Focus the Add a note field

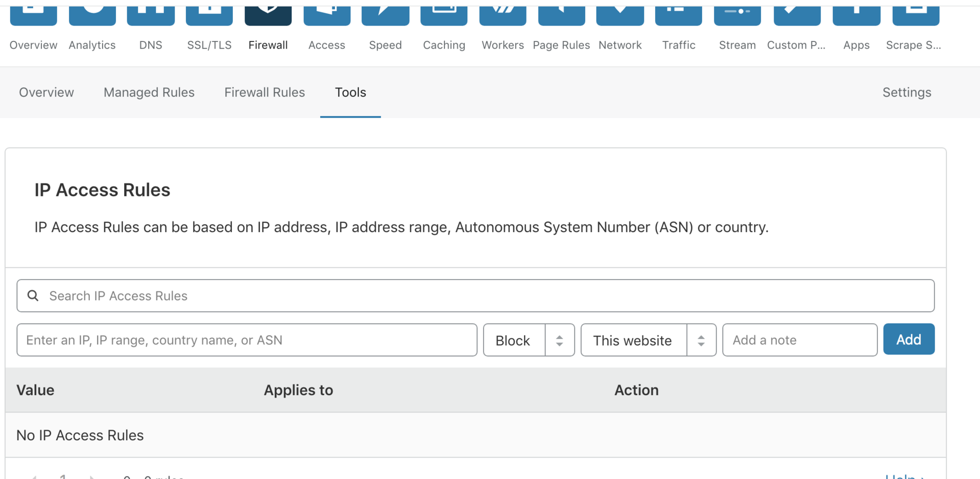coord(800,340)
